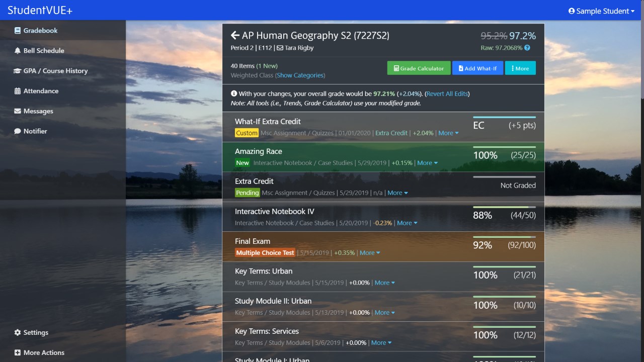Screen dimensions: 644x362
Task: Click the help question mark beside Raw grade
Action: (527, 48)
